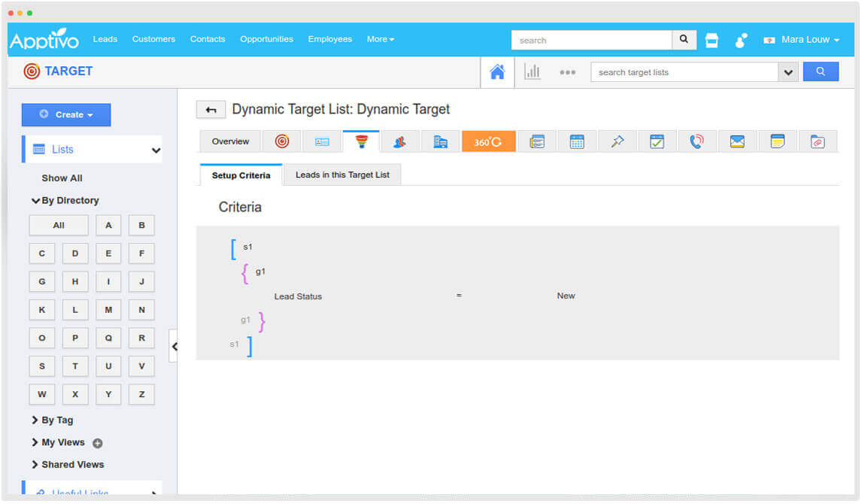865x504 pixels.
Task: Open the Opportunities menu item
Action: (x=266, y=39)
